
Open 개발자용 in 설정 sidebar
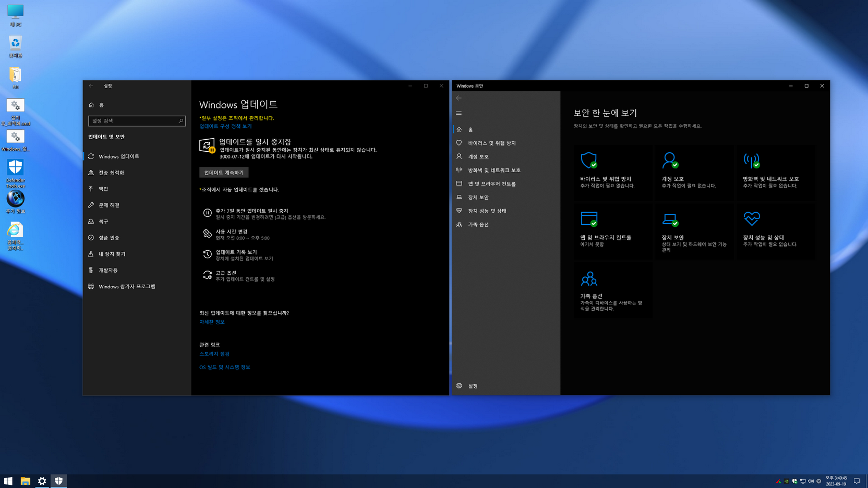point(137,270)
